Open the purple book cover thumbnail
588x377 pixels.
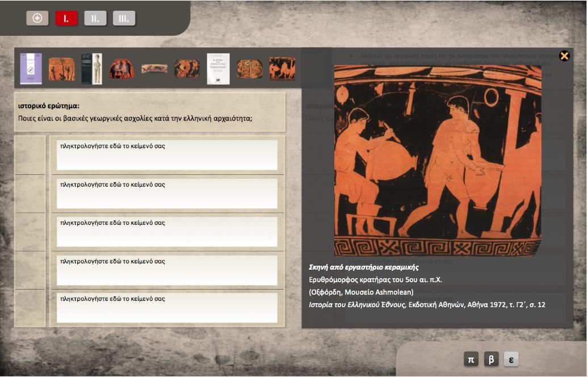pyautogui.click(x=31, y=69)
